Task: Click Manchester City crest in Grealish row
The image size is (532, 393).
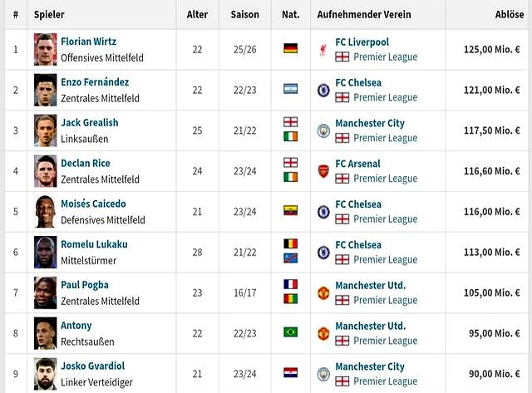Action: [x=323, y=131]
